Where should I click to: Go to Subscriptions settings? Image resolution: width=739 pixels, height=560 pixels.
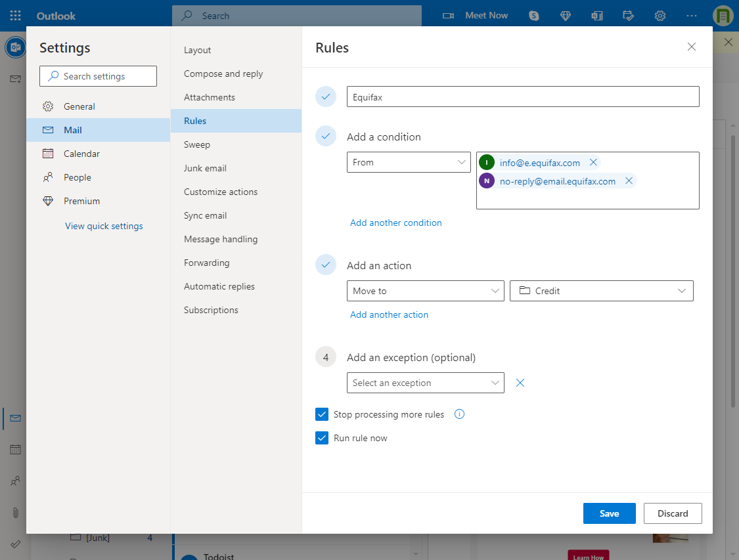click(x=236, y=310)
